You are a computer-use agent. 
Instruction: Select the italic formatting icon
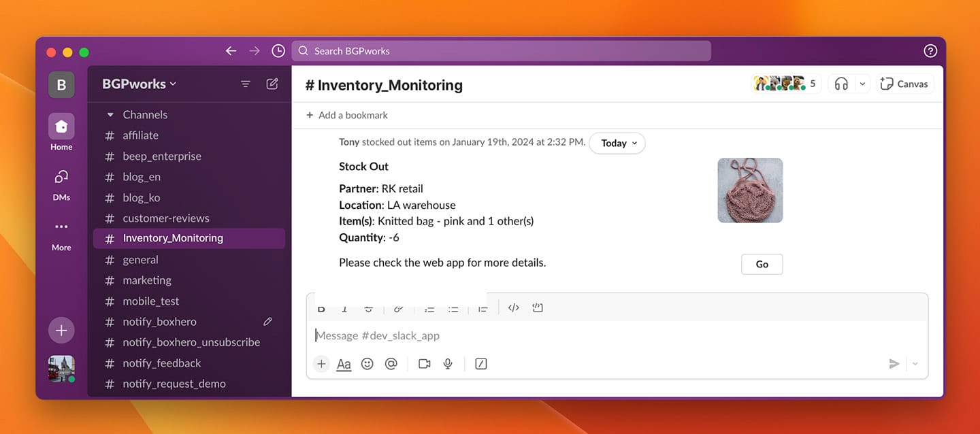(x=344, y=307)
